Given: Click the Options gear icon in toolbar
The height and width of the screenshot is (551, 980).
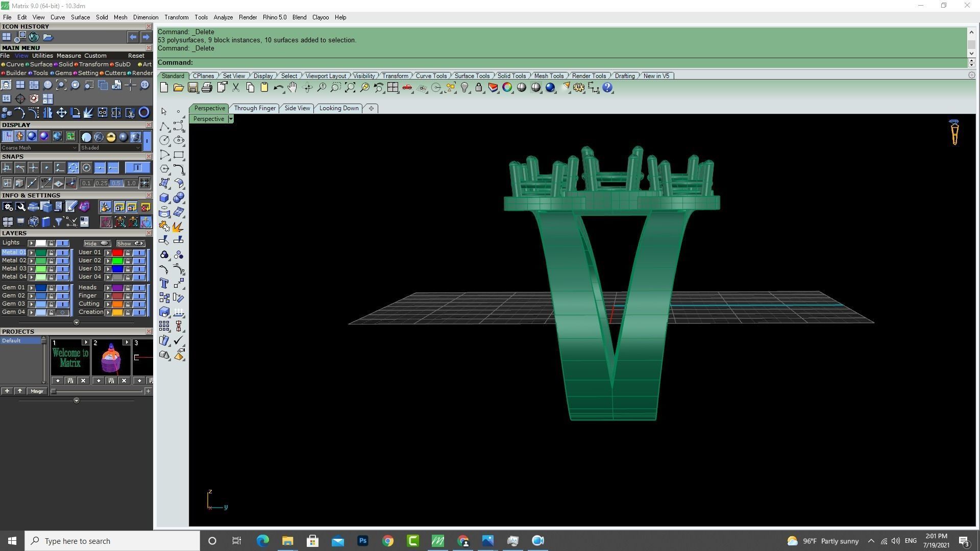Looking at the screenshot, I should pos(578,88).
